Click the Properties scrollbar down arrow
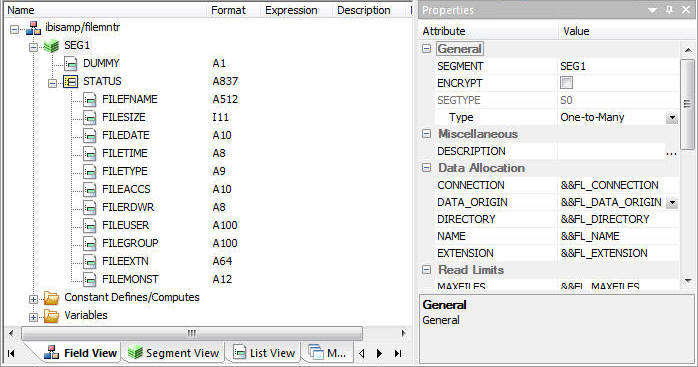 688,281
